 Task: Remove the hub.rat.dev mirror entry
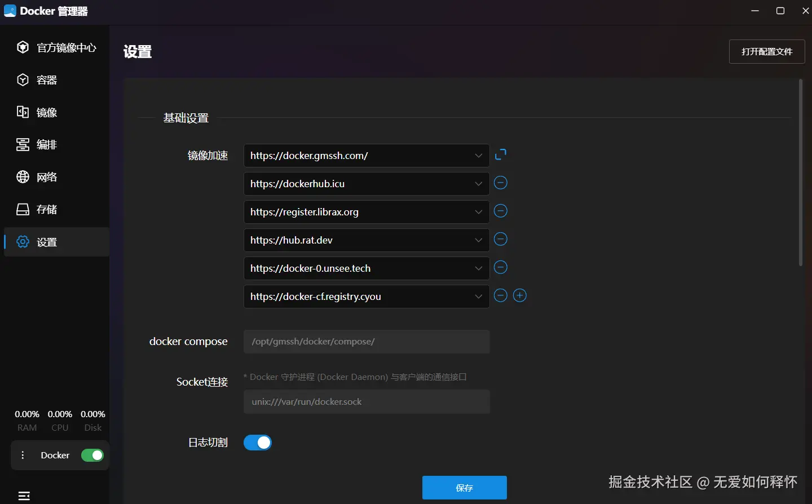coord(501,239)
